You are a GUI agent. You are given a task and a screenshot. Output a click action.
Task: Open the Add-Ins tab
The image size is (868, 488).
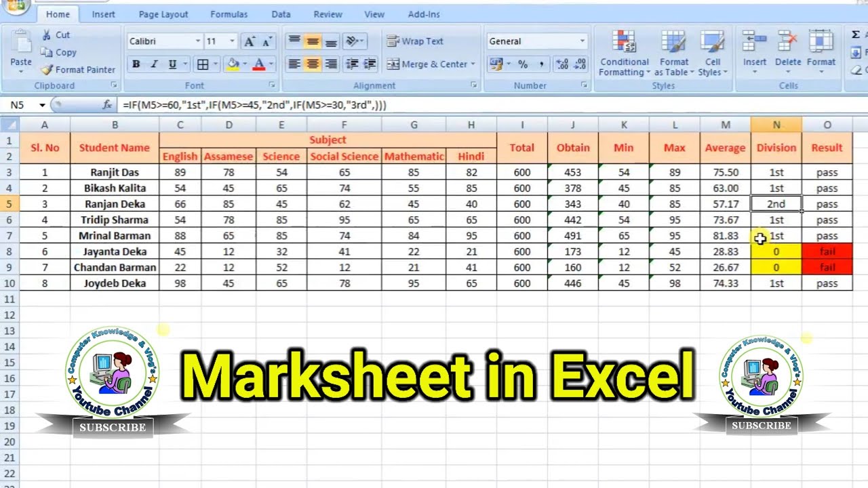pyautogui.click(x=424, y=14)
